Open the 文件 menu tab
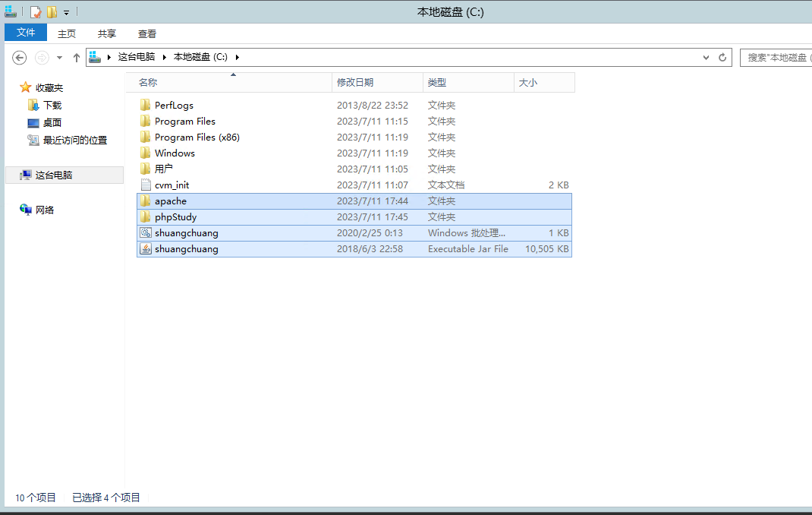This screenshot has width=812, height=515. tap(26, 33)
